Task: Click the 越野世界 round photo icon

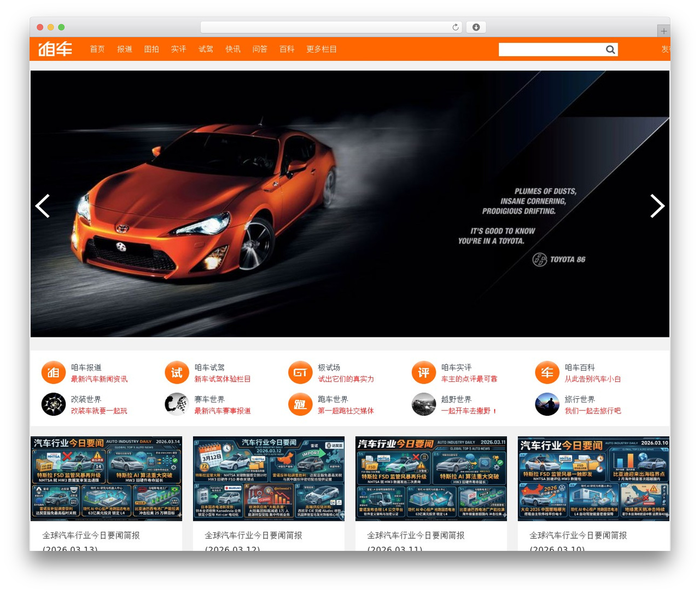Action: 424,405
